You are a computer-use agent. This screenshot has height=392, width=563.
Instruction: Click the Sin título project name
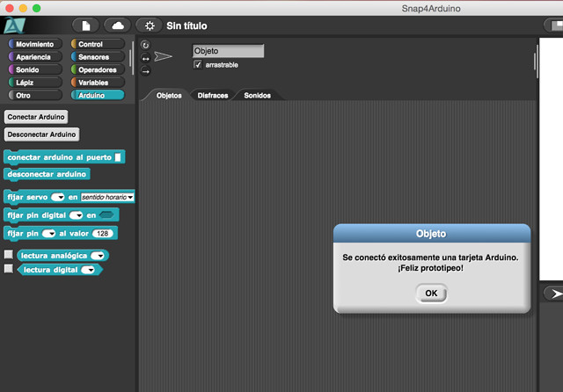[x=186, y=25]
